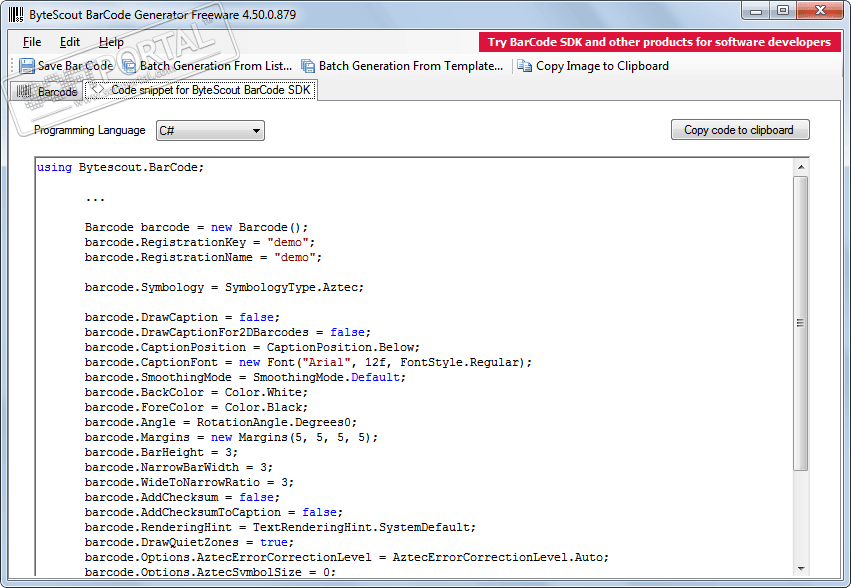Viewport: 851px width, 588px height.
Task: Click Copy code to clipboard button
Action: tap(740, 130)
